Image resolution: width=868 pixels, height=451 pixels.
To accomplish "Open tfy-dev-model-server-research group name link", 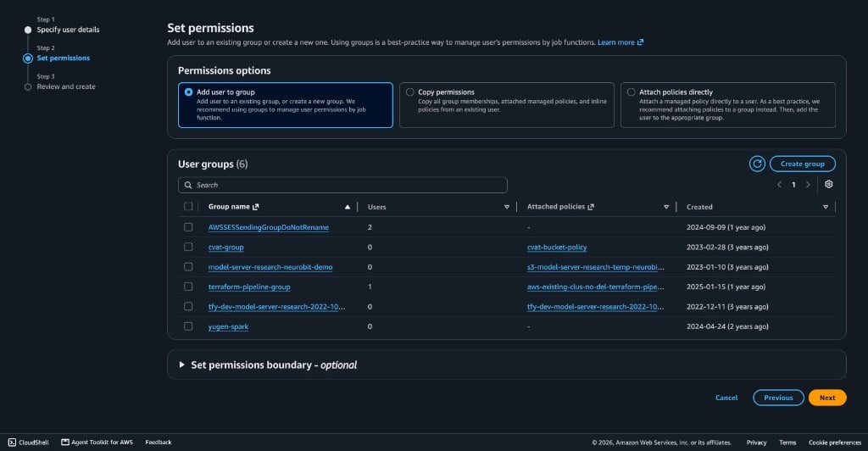I will tap(276, 307).
